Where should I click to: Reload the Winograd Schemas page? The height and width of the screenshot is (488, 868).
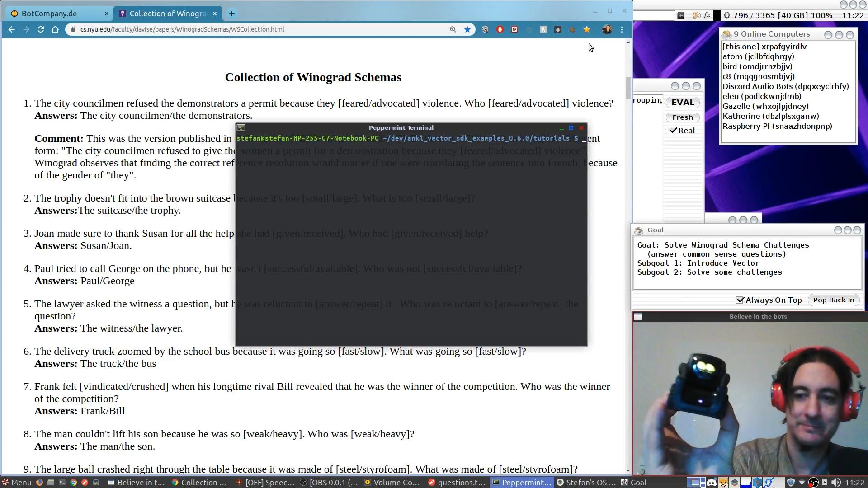(41, 29)
